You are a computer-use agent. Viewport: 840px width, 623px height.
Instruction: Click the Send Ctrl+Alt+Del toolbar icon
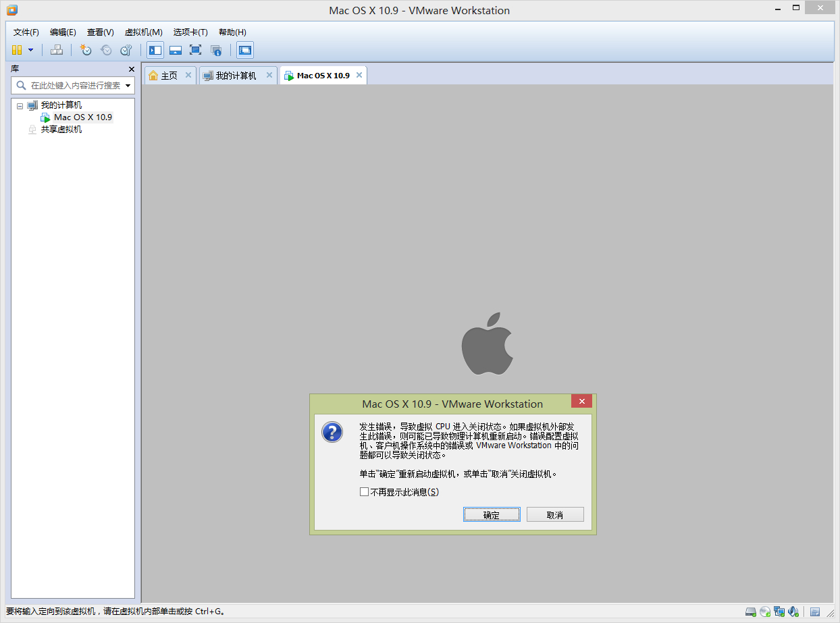(x=57, y=50)
